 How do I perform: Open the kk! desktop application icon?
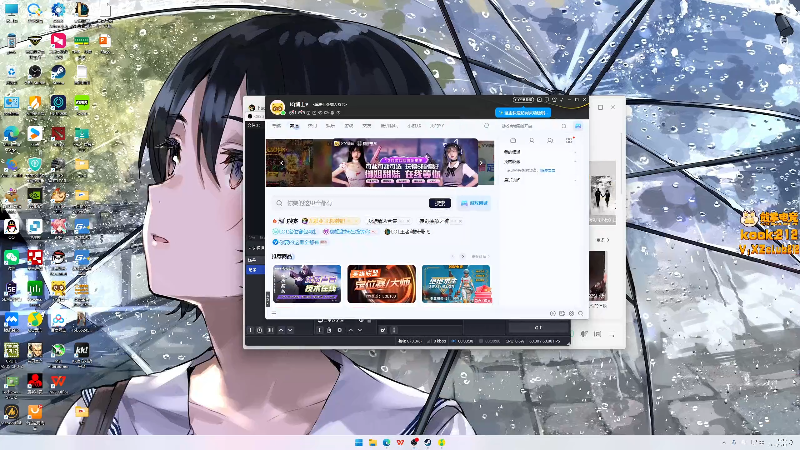coord(82,350)
